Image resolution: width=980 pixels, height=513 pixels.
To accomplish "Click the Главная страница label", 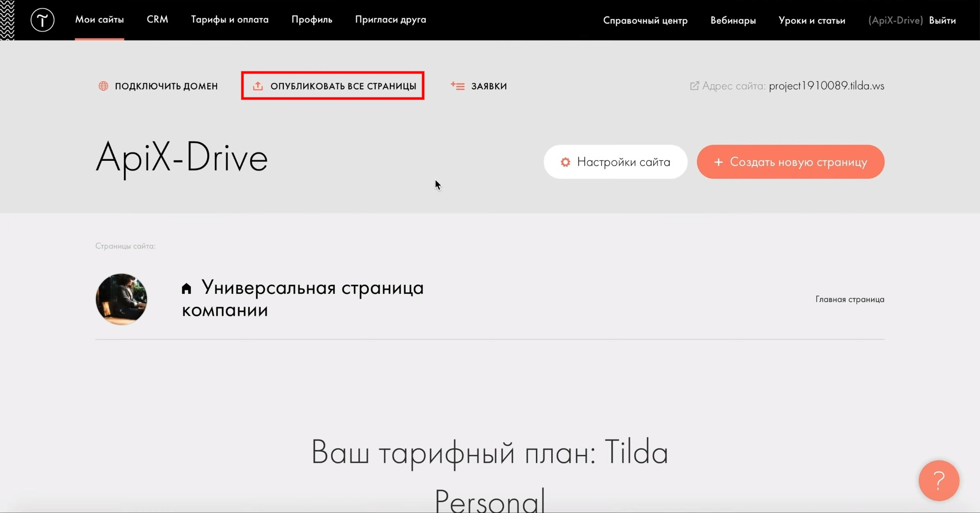I will (x=850, y=299).
